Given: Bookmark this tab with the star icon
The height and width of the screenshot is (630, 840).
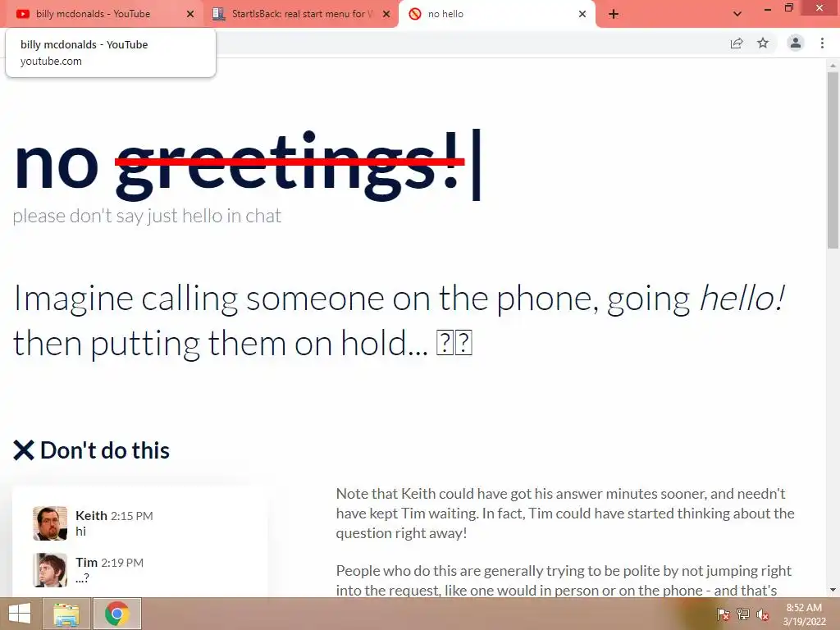Looking at the screenshot, I should point(763,43).
